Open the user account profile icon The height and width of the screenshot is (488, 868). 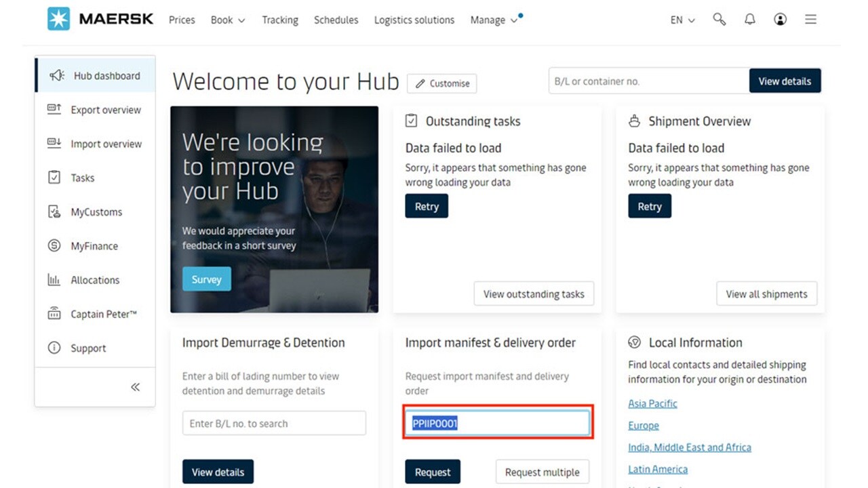click(780, 20)
